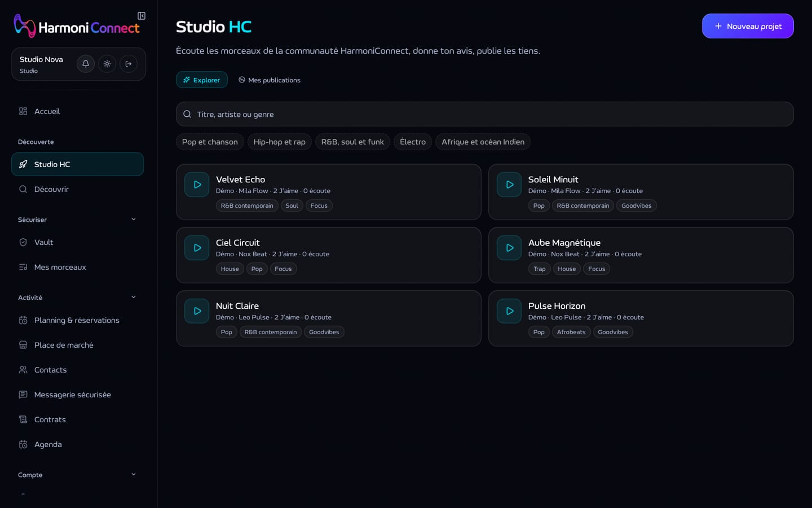The width and height of the screenshot is (812, 508).
Task: Open Place de marché
Action: (x=77, y=345)
